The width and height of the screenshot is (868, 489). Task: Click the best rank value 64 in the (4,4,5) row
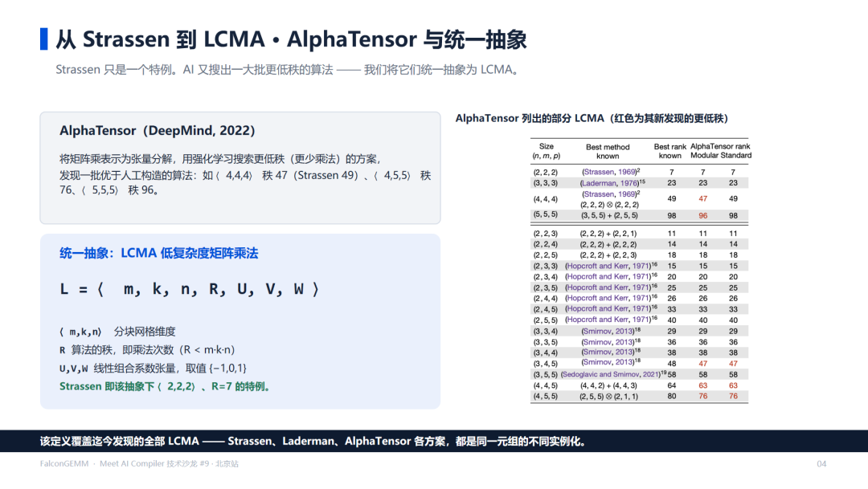tap(671, 385)
